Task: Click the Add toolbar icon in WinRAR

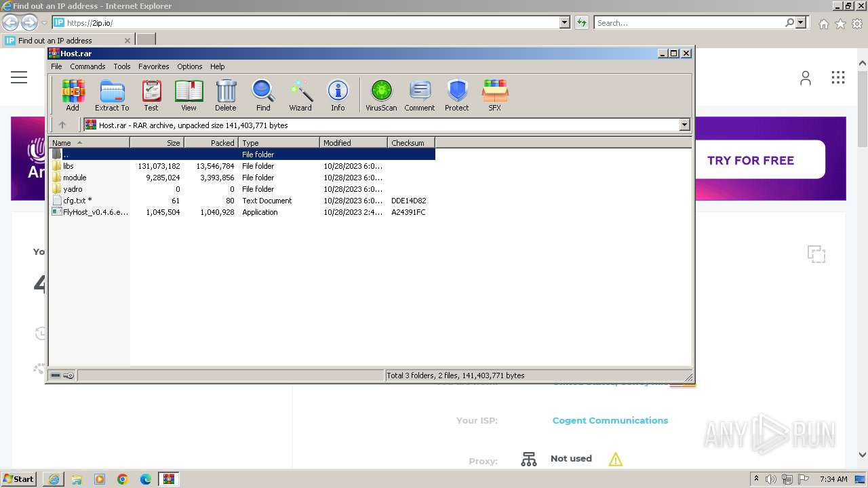Action: [x=73, y=95]
